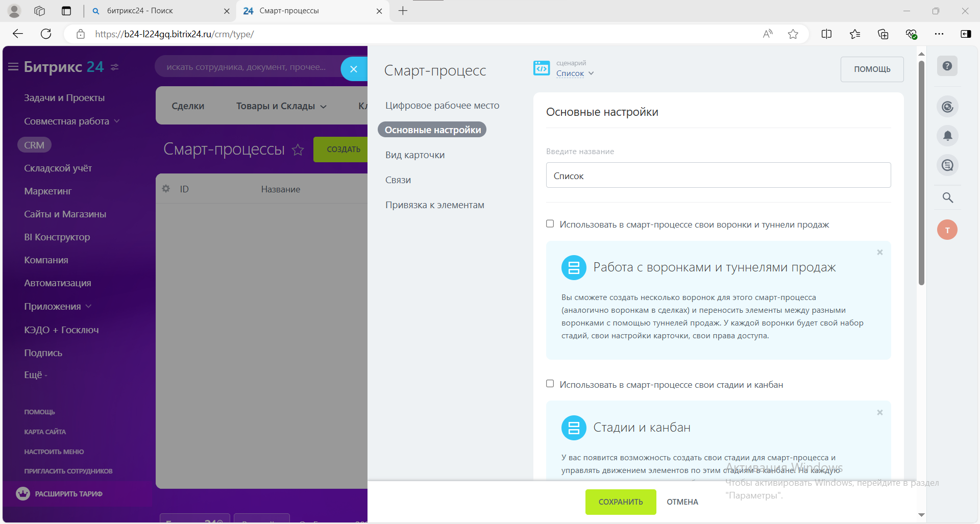Open the grid settings gear icon
This screenshot has height=524, width=980.
(166, 189)
